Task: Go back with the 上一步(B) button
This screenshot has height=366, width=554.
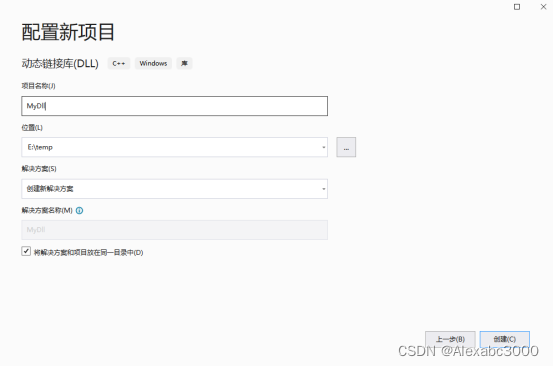Action: [x=450, y=340]
